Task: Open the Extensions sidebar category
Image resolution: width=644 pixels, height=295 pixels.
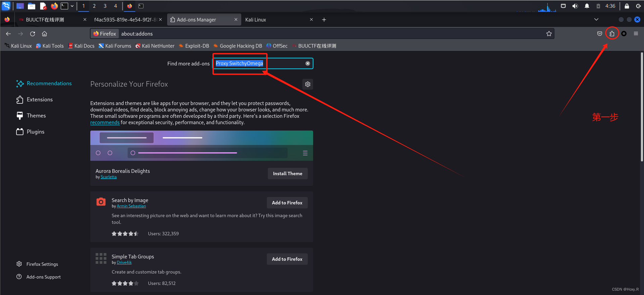Action: tap(35, 100)
